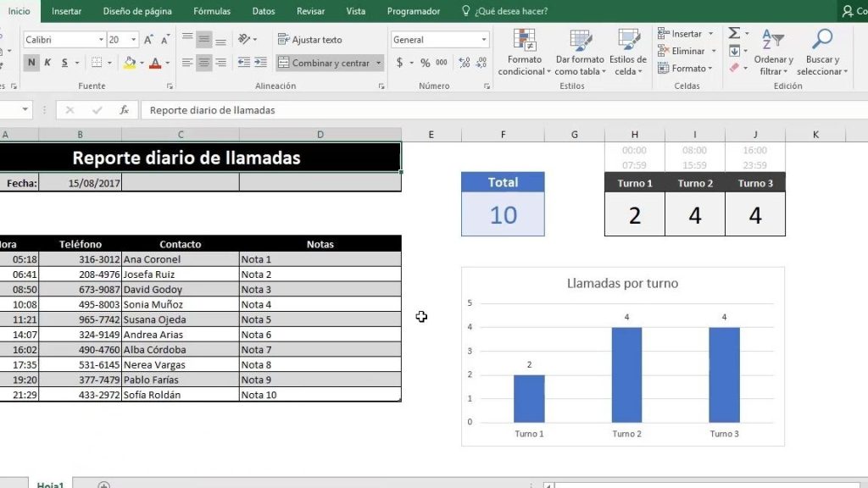Toggle bold (N) formatting
868x488 pixels.
click(31, 63)
